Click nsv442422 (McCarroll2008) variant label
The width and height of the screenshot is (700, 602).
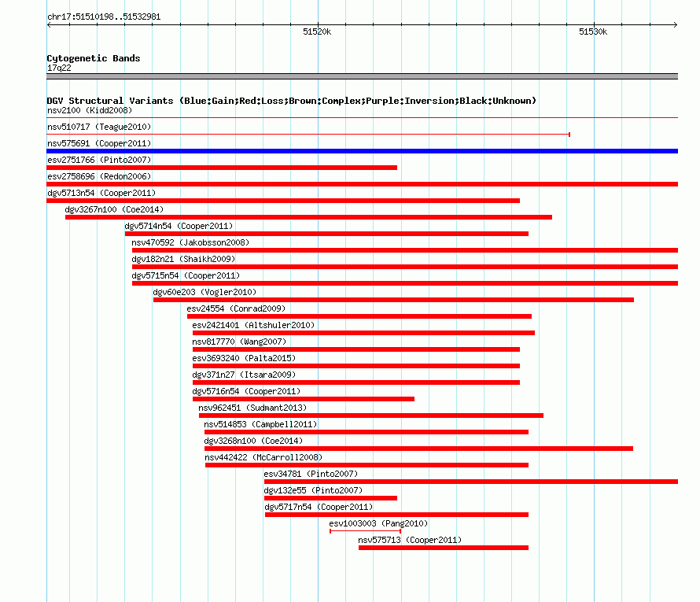pos(263,457)
